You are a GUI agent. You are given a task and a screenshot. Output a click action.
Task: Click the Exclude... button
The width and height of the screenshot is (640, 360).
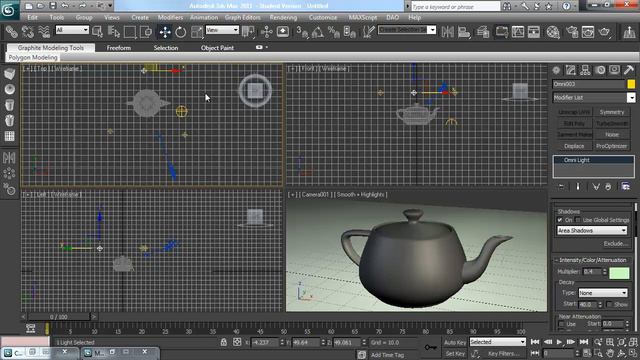615,244
